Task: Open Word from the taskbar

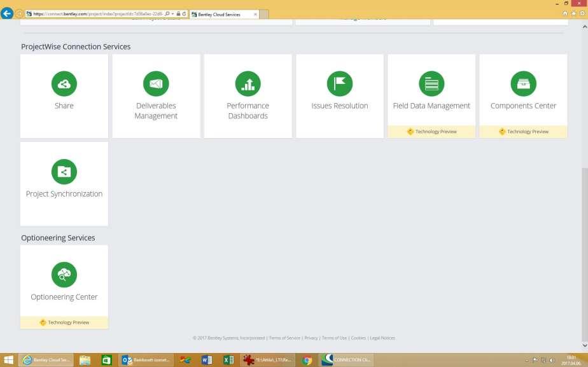Action: coord(207,360)
